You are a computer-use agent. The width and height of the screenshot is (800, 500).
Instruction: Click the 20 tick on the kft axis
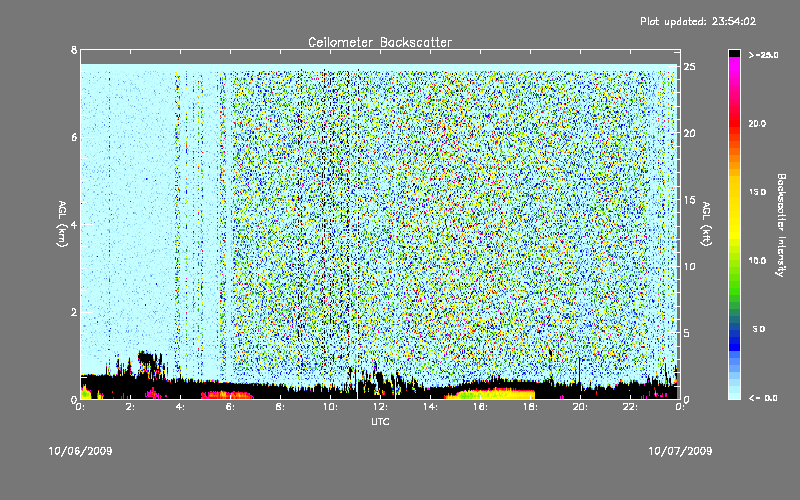pos(689,133)
